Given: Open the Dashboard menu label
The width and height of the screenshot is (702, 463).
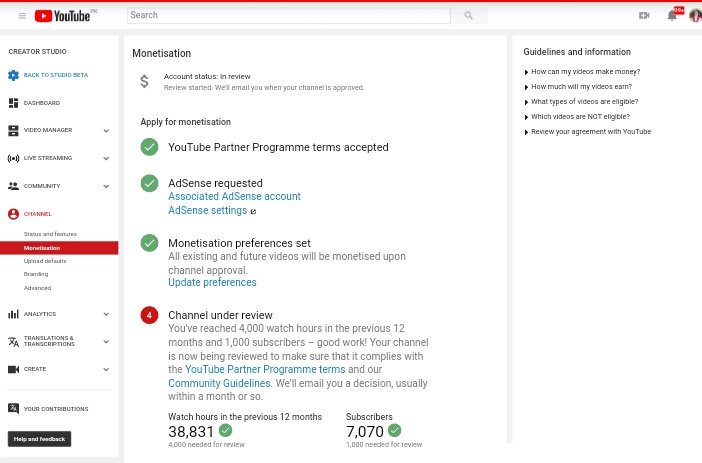Looking at the screenshot, I should point(42,103).
